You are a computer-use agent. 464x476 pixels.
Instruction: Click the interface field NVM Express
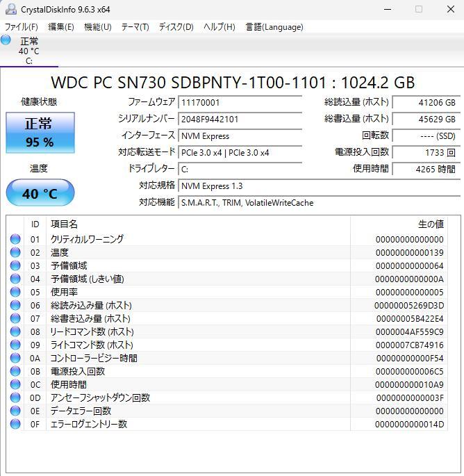240,136
